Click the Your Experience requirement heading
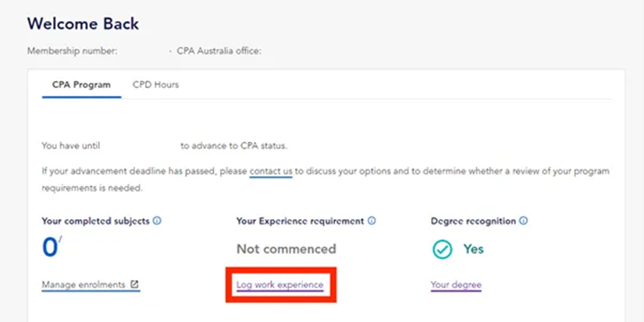This screenshot has width=644, height=322. (x=300, y=221)
